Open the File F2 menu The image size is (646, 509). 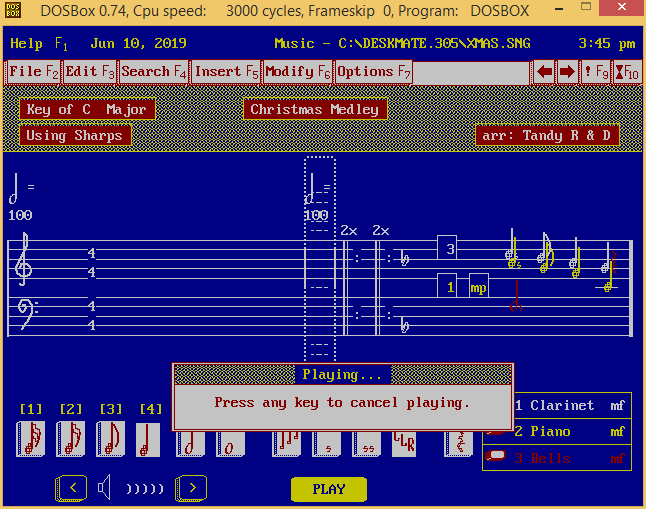coord(34,72)
